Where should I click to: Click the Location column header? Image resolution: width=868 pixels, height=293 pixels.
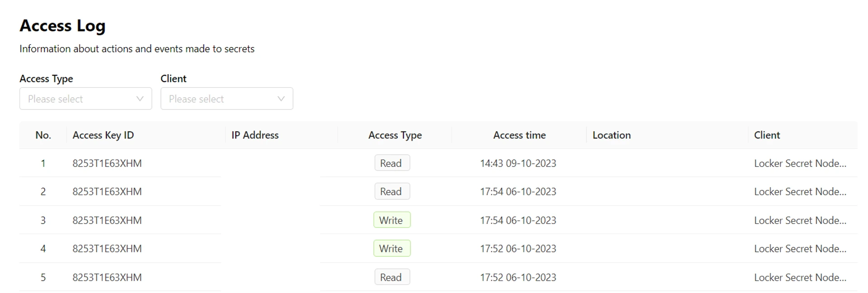611,135
